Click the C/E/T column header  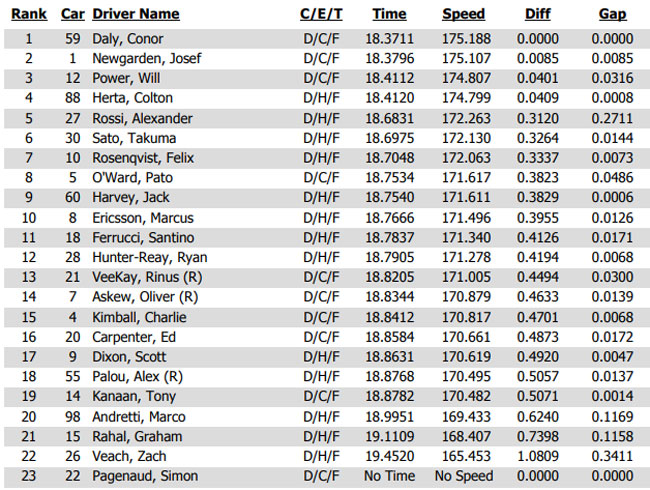321,14
